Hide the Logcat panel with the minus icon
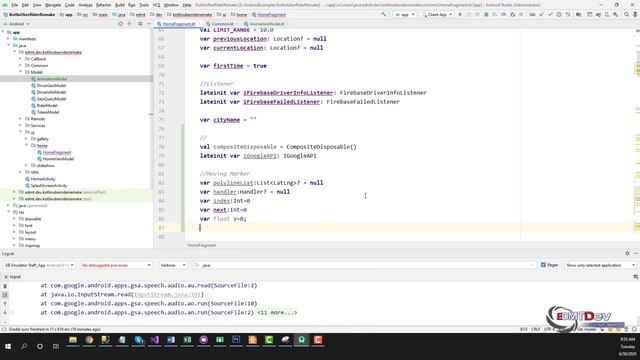The image size is (640, 360). [x=636, y=253]
